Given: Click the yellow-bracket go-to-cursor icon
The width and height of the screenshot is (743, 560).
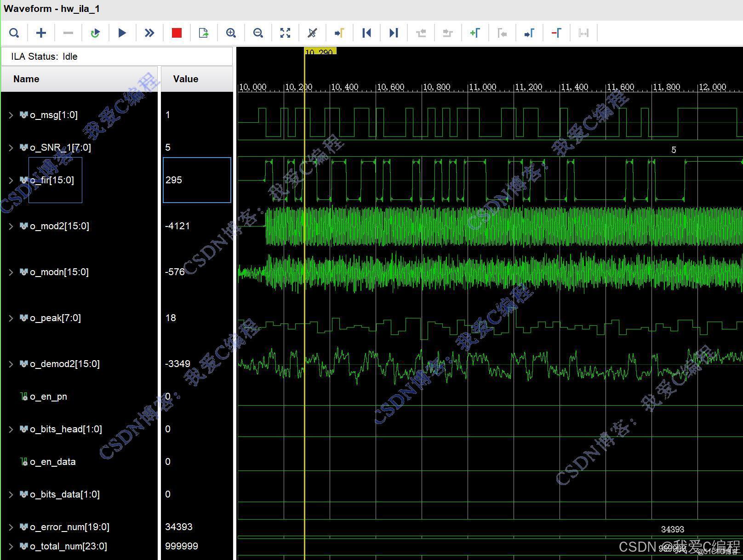Looking at the screenshot, I should pyautogui.click(x=339, y=33).
